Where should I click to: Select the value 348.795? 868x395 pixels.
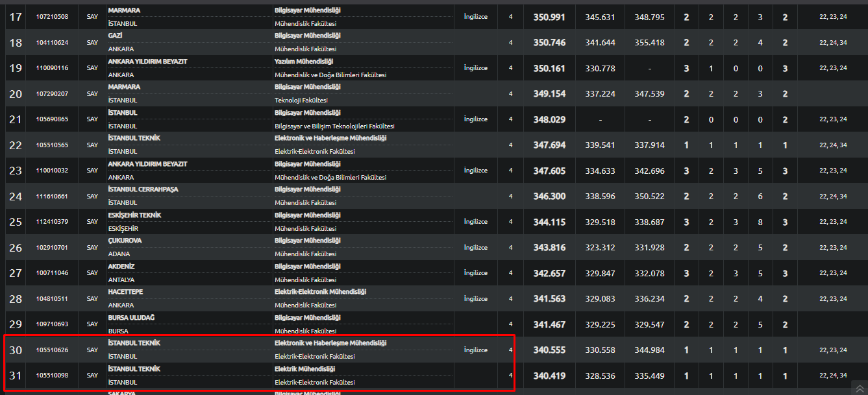[649, 17]
